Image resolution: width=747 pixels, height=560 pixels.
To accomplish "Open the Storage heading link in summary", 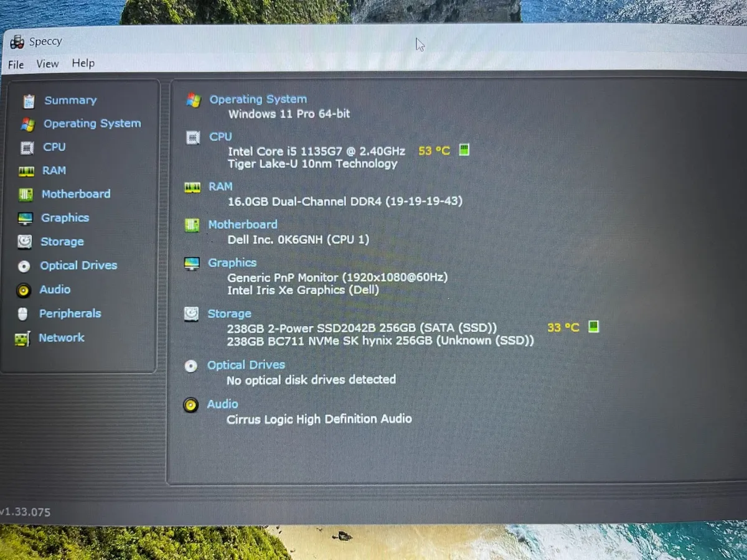I will pyautogui.click(x=229, y=314).
